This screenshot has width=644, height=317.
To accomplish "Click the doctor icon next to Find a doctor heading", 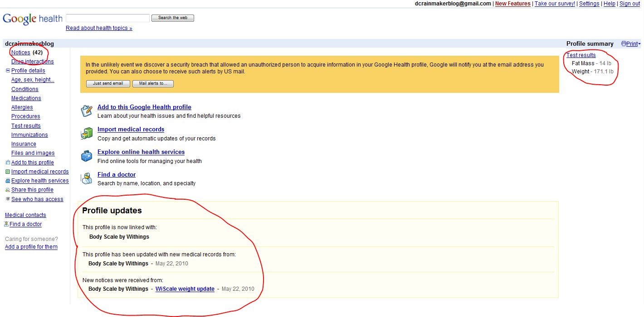I will [x=87, y=178].
